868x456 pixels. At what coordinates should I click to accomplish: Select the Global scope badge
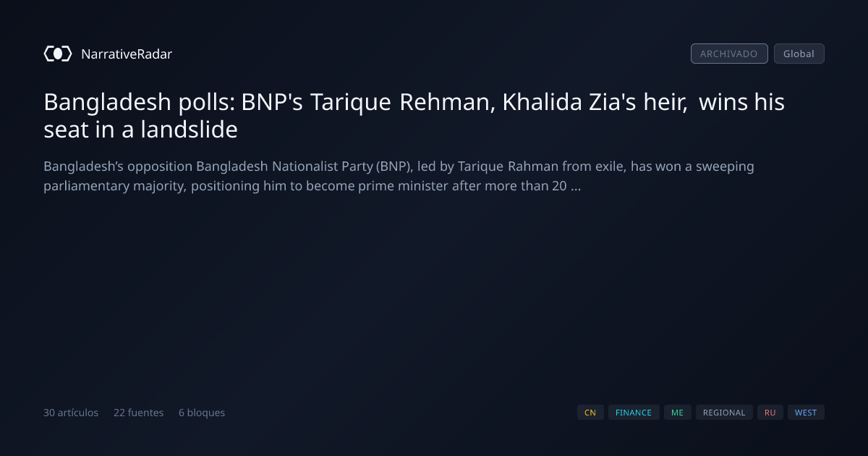coord(799,54)
